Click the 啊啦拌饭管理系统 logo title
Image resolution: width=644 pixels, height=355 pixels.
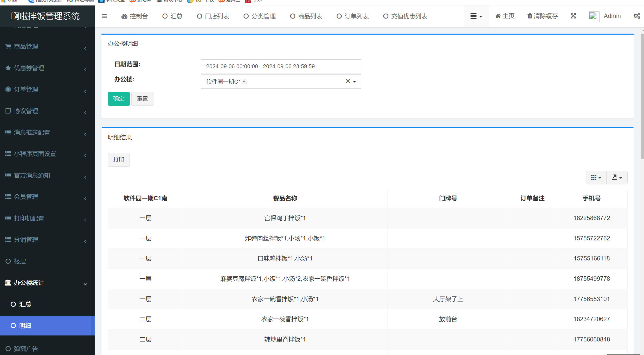point(45,16)
